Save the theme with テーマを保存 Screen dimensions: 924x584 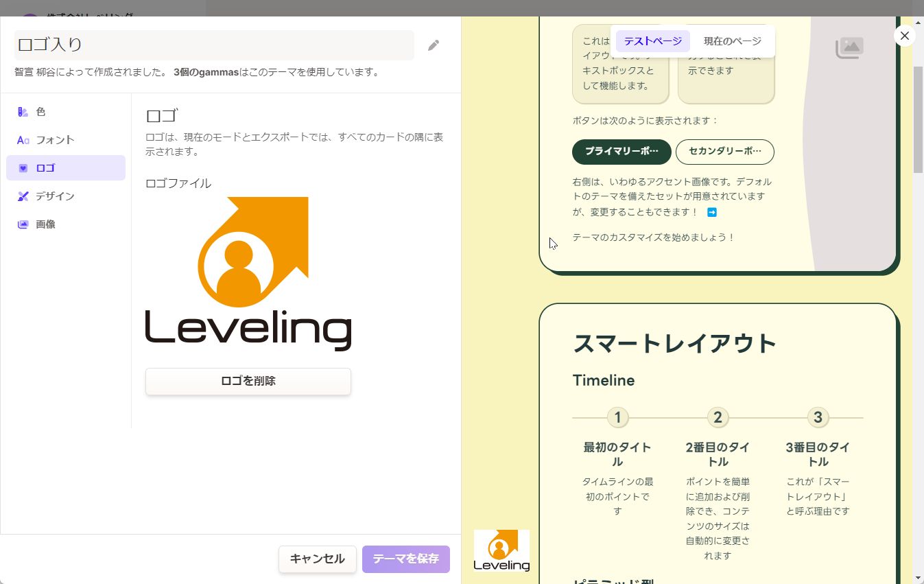click(x=405, y=559)
